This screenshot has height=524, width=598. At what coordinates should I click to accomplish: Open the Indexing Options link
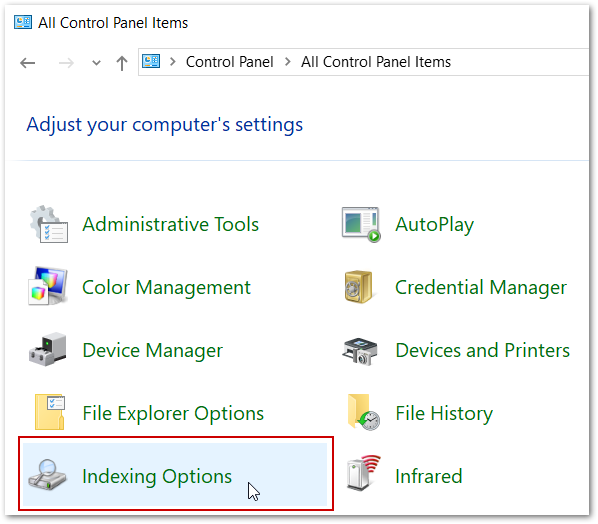(x=157, y=477)
